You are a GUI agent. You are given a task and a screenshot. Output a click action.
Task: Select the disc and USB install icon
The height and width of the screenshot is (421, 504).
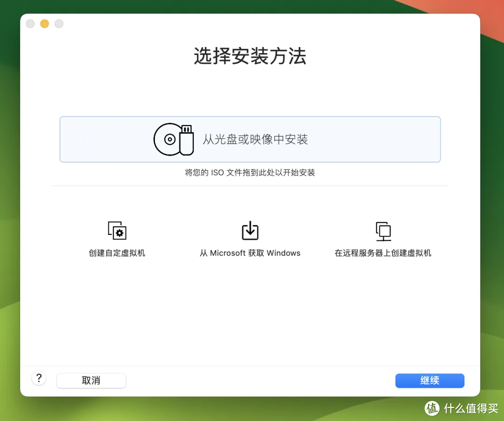tap(174, 139)
